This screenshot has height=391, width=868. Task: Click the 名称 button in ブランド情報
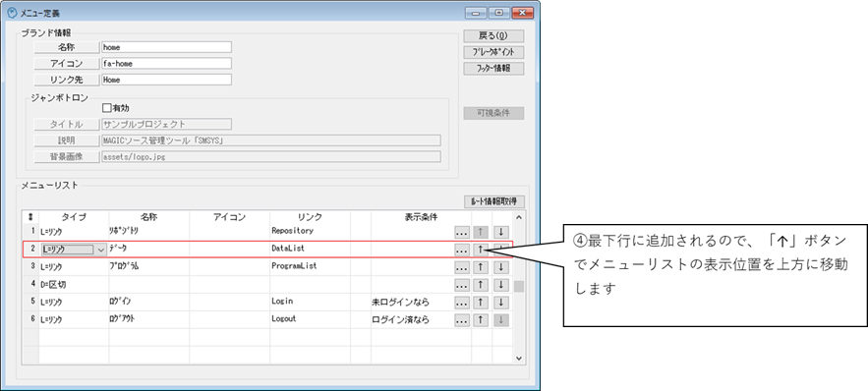coord(66,47)
